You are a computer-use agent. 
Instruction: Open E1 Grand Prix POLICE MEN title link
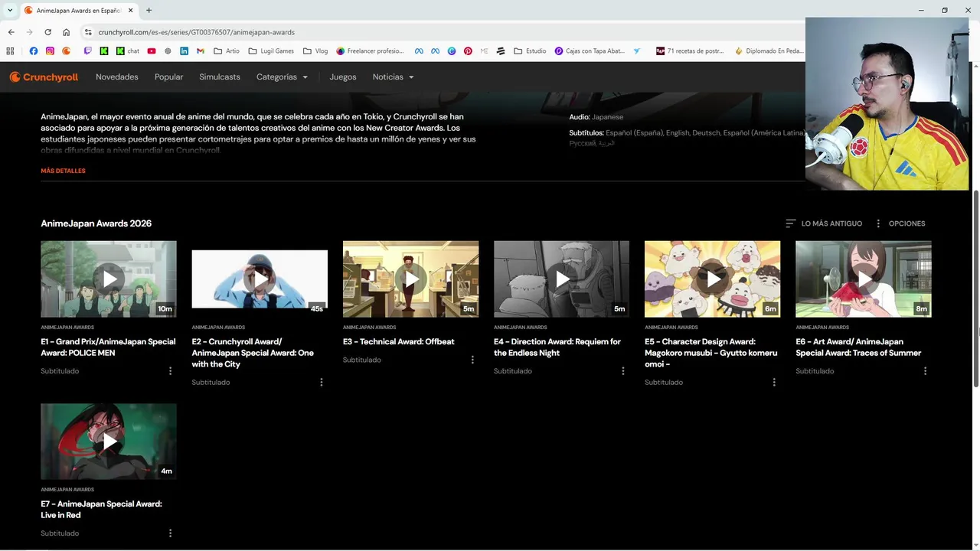click(x=108, y=347)
